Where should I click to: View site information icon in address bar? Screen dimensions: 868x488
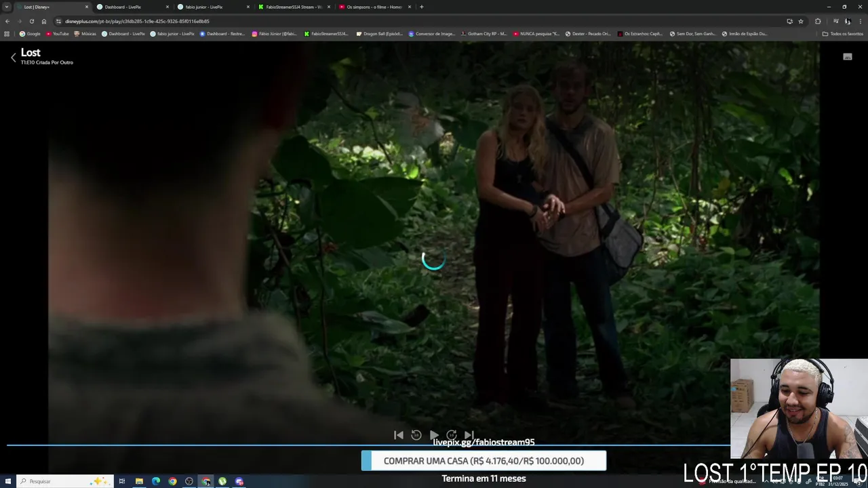[x=58, y=21]
